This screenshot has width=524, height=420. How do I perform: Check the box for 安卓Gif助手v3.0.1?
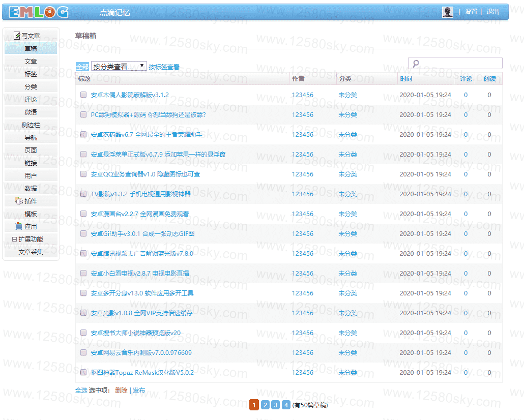(83, 233)
